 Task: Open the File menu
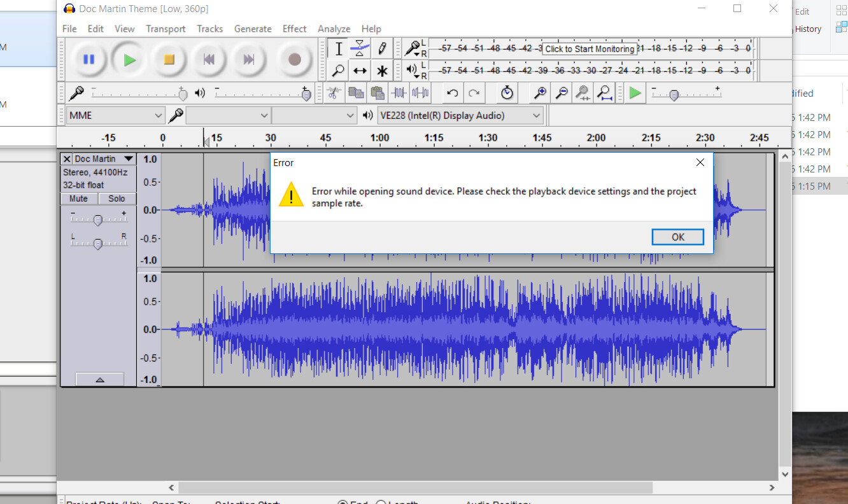point(69,29)
